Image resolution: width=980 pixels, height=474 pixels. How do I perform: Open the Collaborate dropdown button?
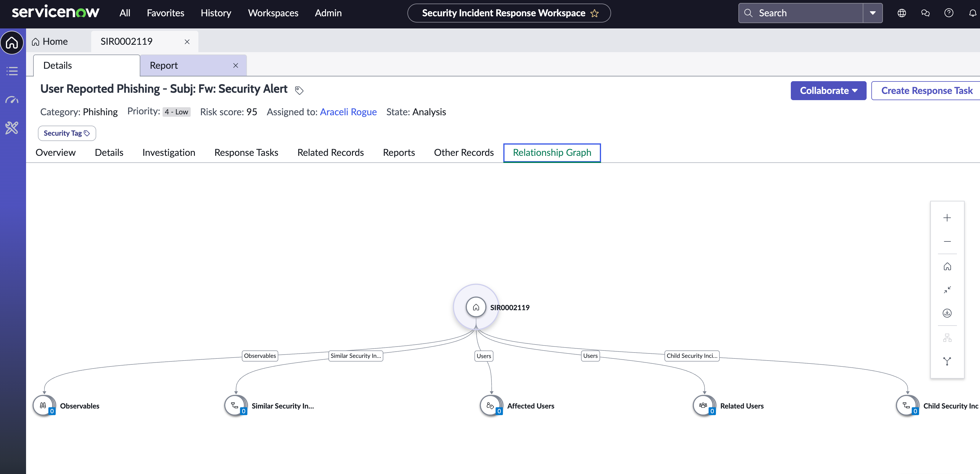pos(829,90)
